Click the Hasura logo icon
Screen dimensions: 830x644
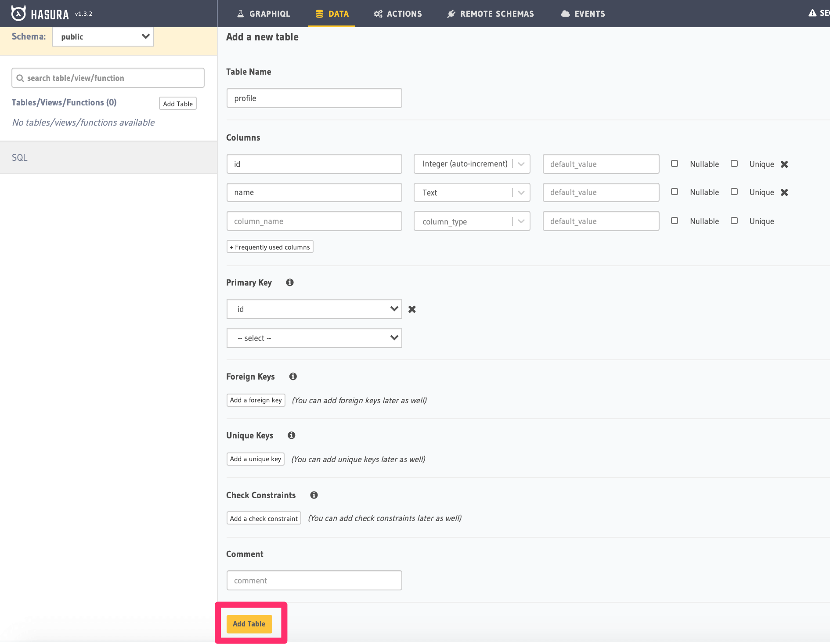coord(18,14)
